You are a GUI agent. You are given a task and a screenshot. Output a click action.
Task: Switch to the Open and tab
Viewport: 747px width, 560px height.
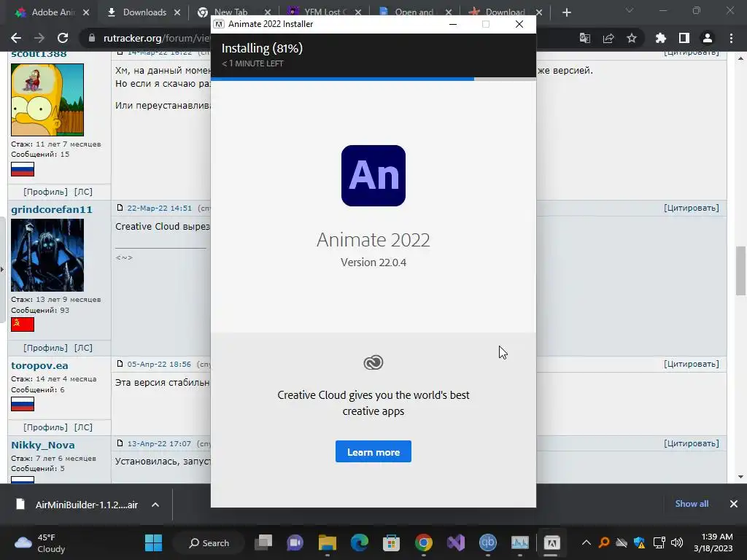pos(414,12)
